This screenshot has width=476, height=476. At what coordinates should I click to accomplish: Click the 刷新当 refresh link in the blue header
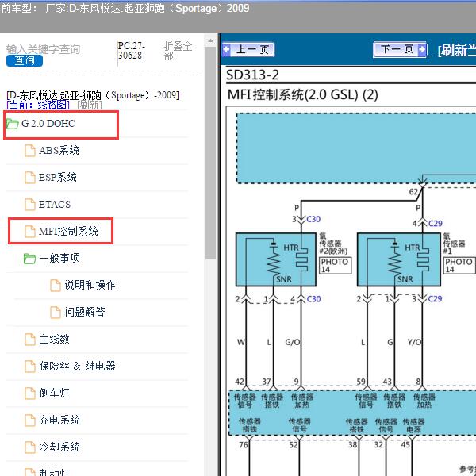457,51
